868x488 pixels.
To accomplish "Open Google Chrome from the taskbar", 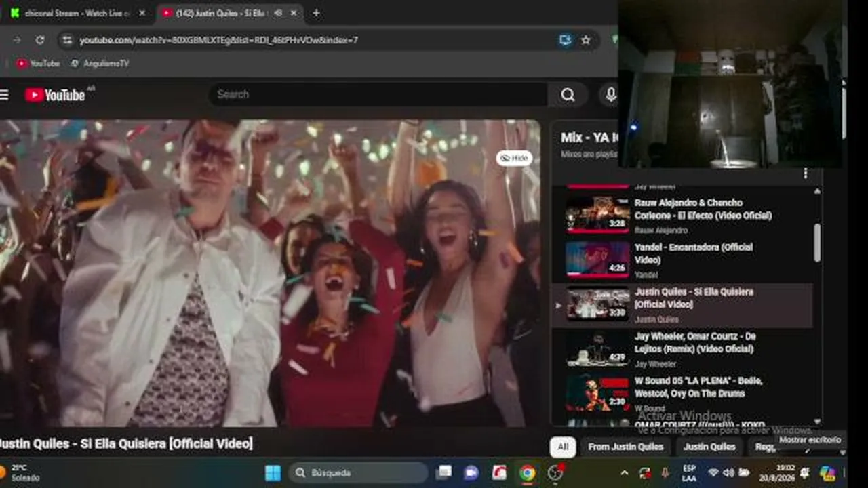I will coord(527,472).
